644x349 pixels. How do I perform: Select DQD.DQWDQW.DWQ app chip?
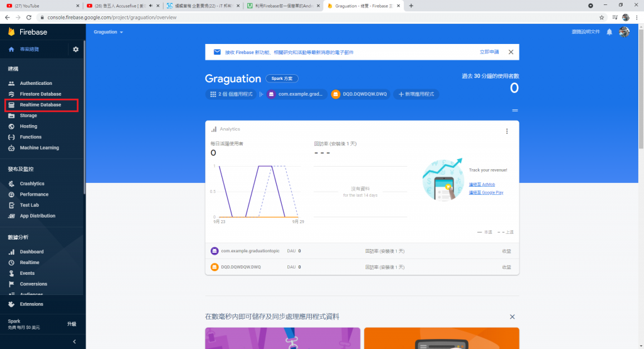[360, 94]
